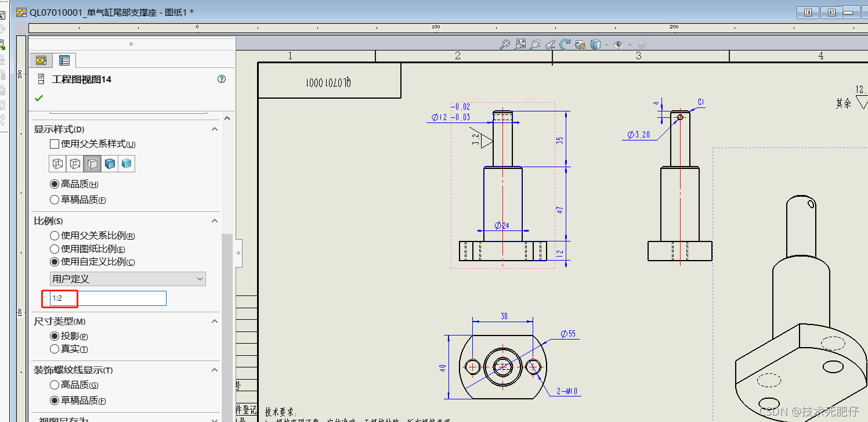Collapse the 尺寸类型(M) section
Viewport: 868px width, 422px height.
tap(214, 321)
